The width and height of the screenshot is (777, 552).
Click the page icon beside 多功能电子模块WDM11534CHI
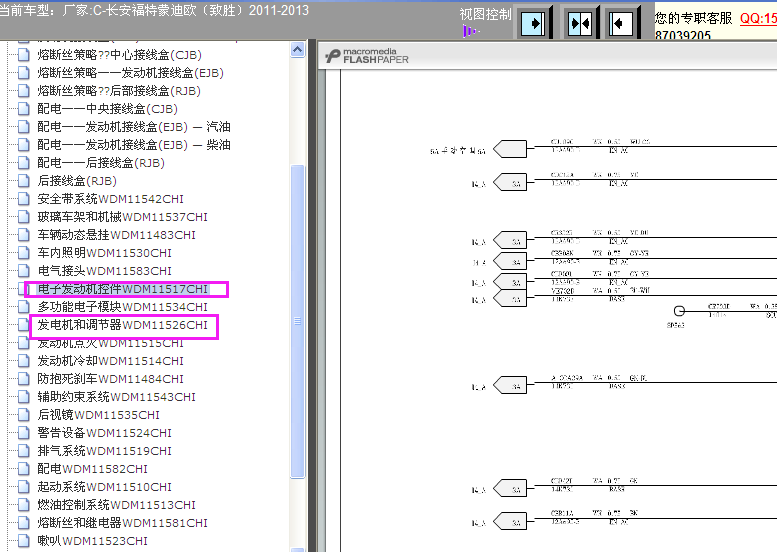point(24,307)
